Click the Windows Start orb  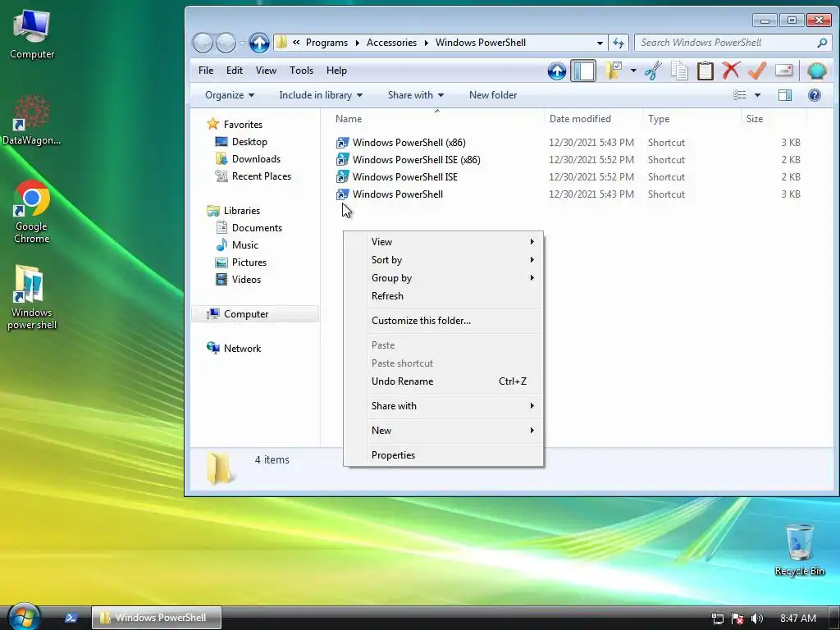(24, 617)
